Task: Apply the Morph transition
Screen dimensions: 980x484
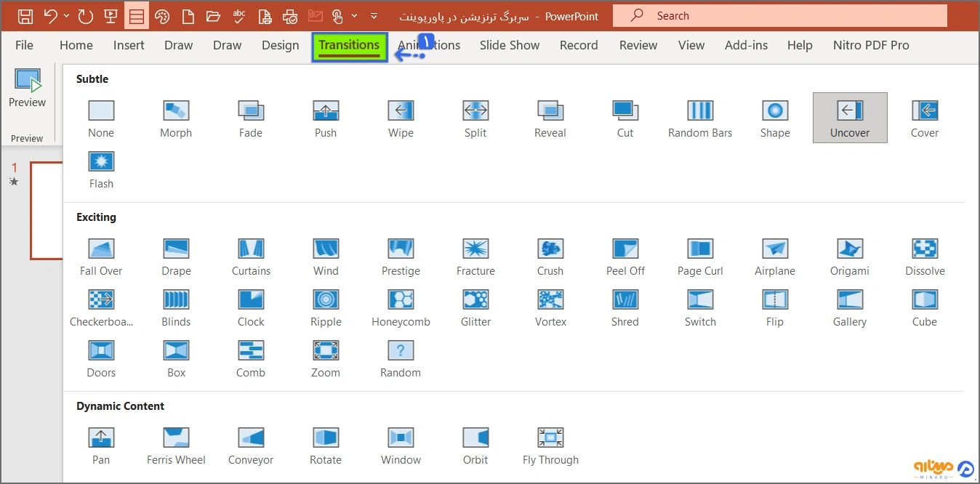Action: 176,118
